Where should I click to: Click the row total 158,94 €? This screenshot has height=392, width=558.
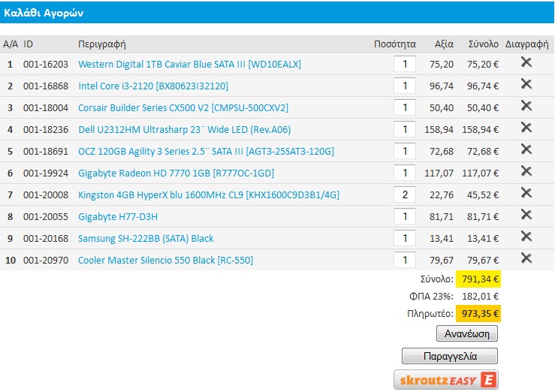pos(480,130)
